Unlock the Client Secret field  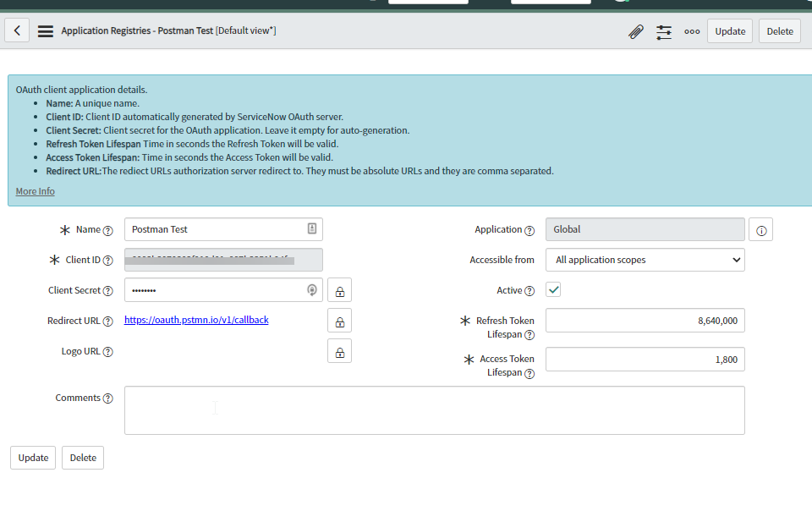coord(339,291)
